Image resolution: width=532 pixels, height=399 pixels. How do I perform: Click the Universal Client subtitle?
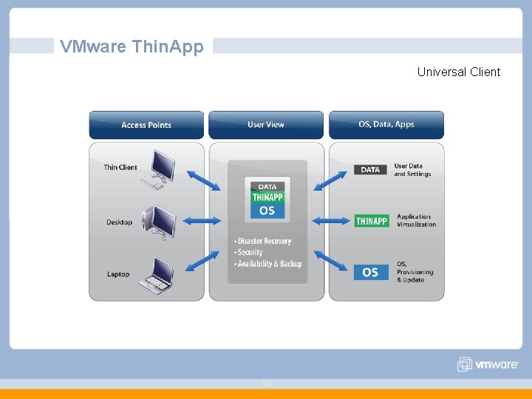[459, 72]
